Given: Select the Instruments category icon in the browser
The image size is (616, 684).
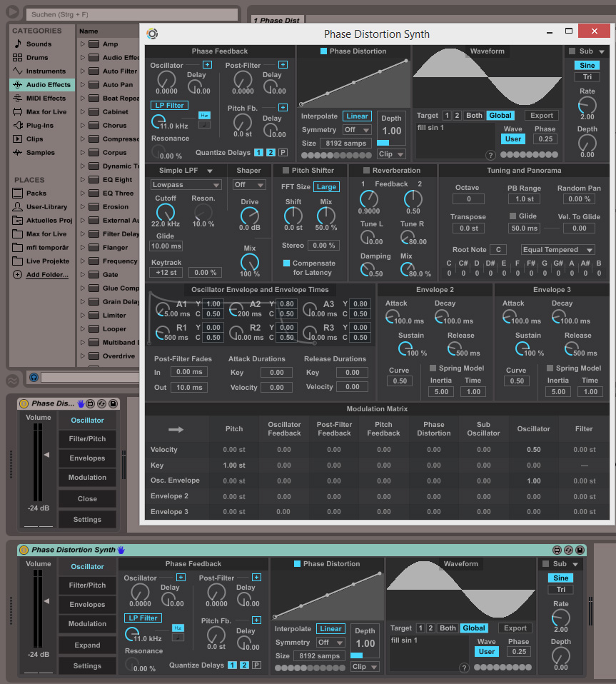Looking at the screenshot, I should pos(18,71).
